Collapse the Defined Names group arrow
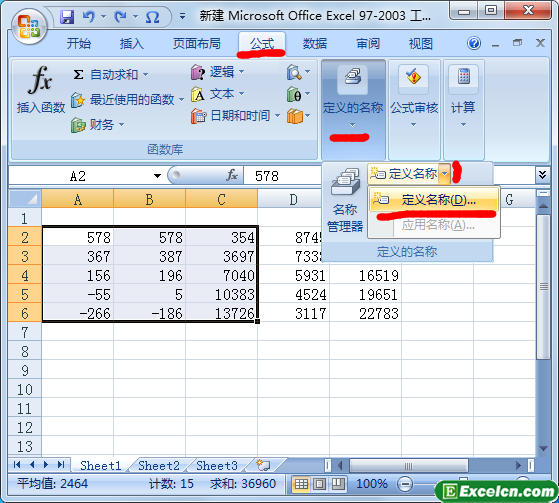 (353, 125)
